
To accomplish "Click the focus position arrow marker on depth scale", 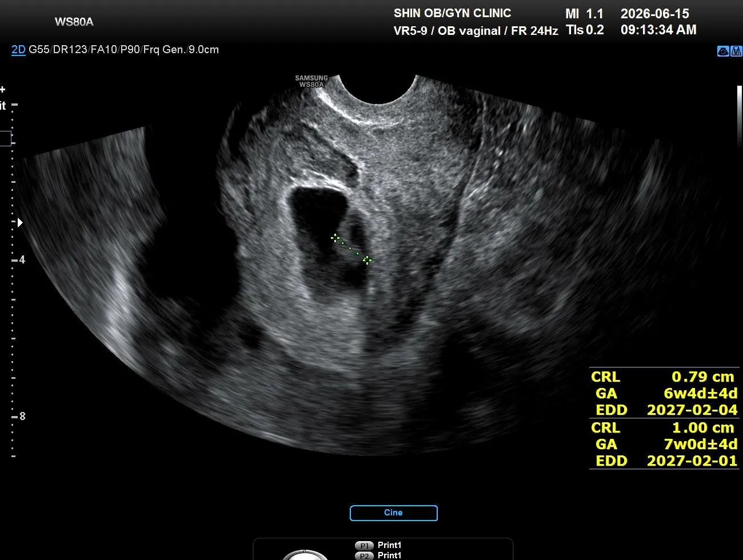I will (20, 222).
